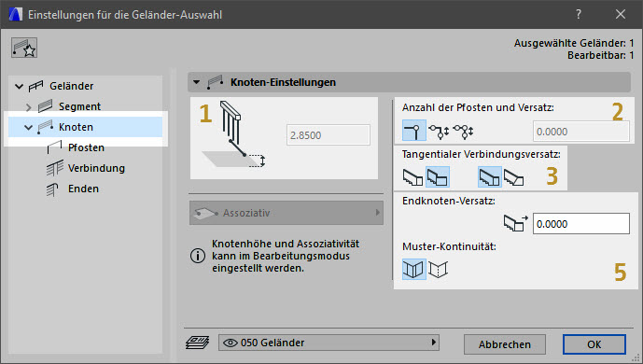Screen dimensions: 643x364
Task: Click 'Muster-Kontinuität:' label
Action: tap(449, 246)
